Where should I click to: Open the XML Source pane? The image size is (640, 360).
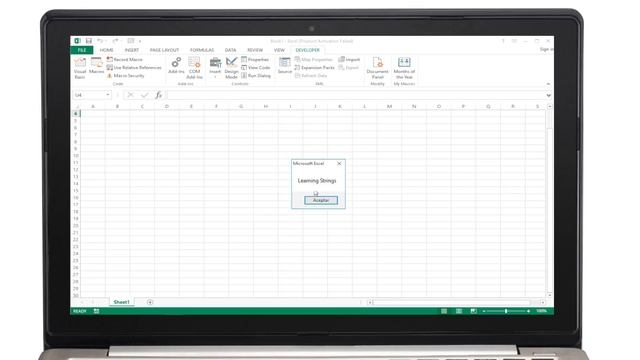(x=284, y=66)
